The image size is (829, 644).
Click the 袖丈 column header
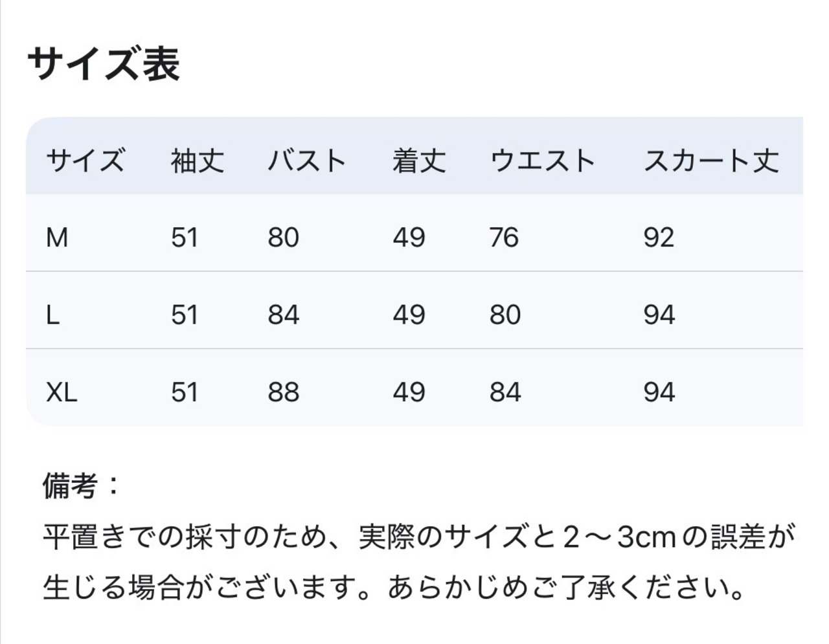(198, 161)
